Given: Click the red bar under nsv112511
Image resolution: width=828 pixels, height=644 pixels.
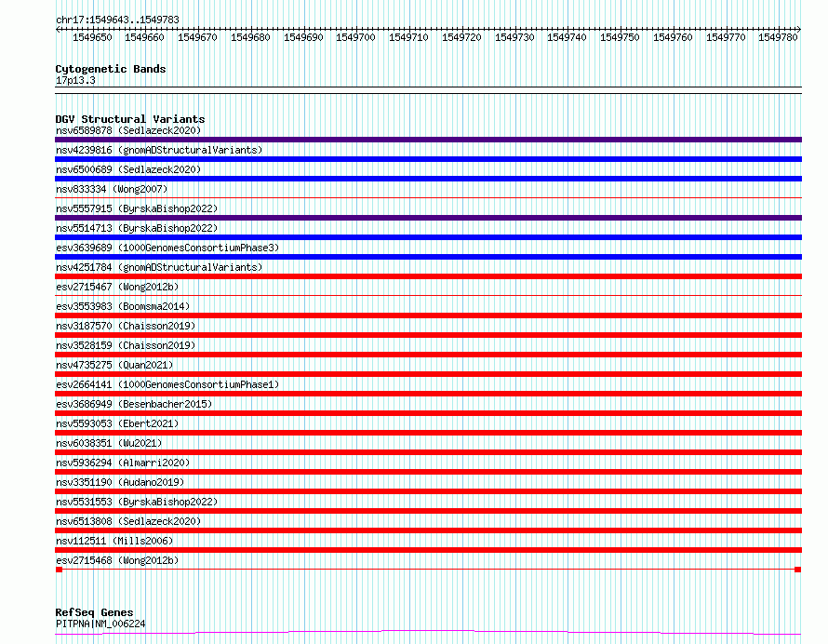Looking at the screenshot, I should click(428, 550).
